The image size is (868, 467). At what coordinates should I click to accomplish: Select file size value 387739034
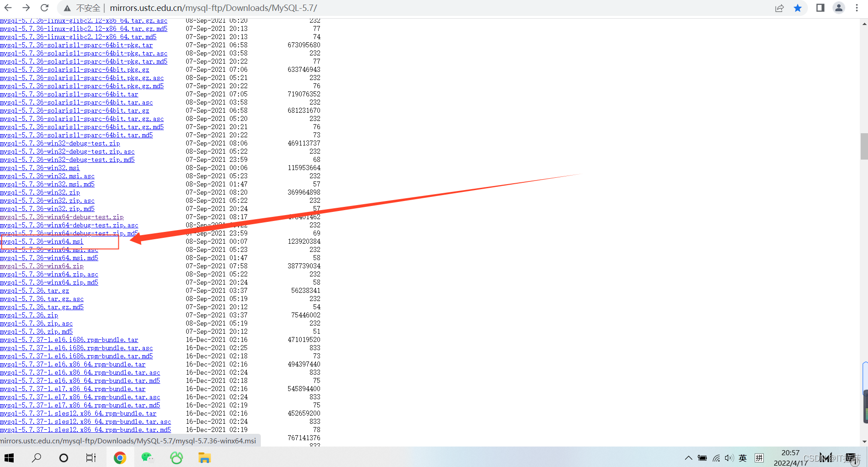[304, 266]
